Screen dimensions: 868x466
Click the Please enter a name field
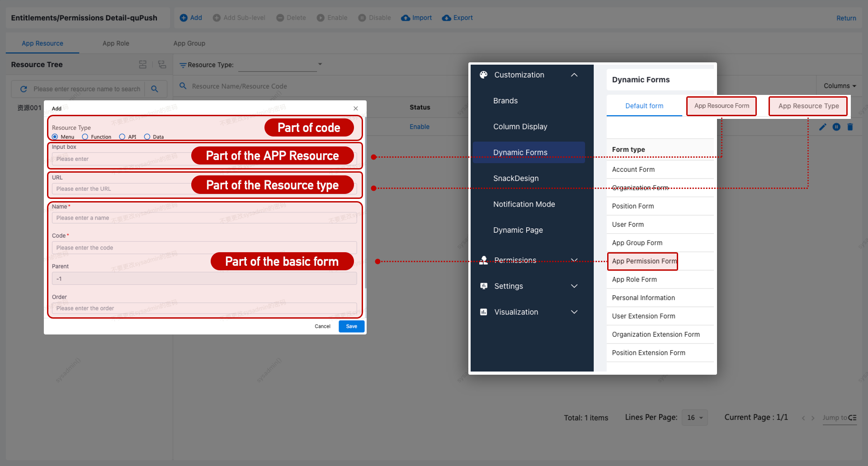[204, 217]
